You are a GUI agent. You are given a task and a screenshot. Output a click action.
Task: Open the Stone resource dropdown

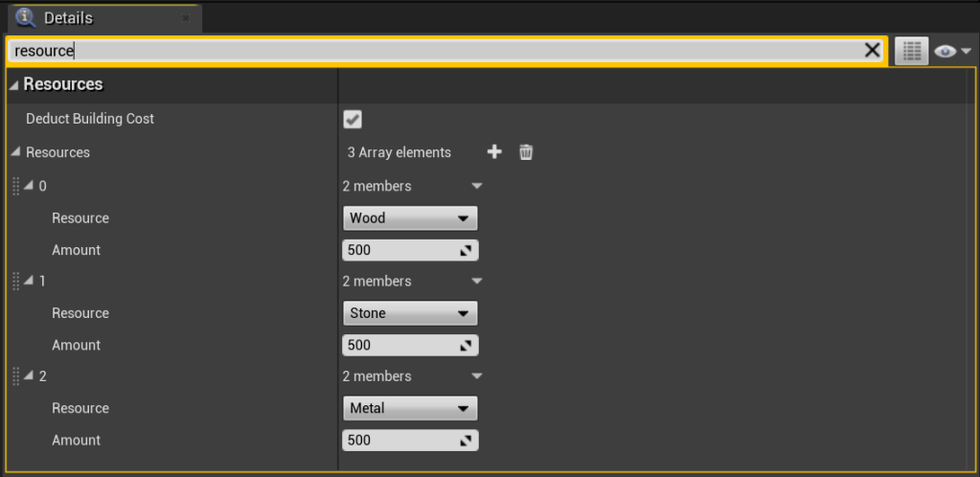[x=410, y=313]
